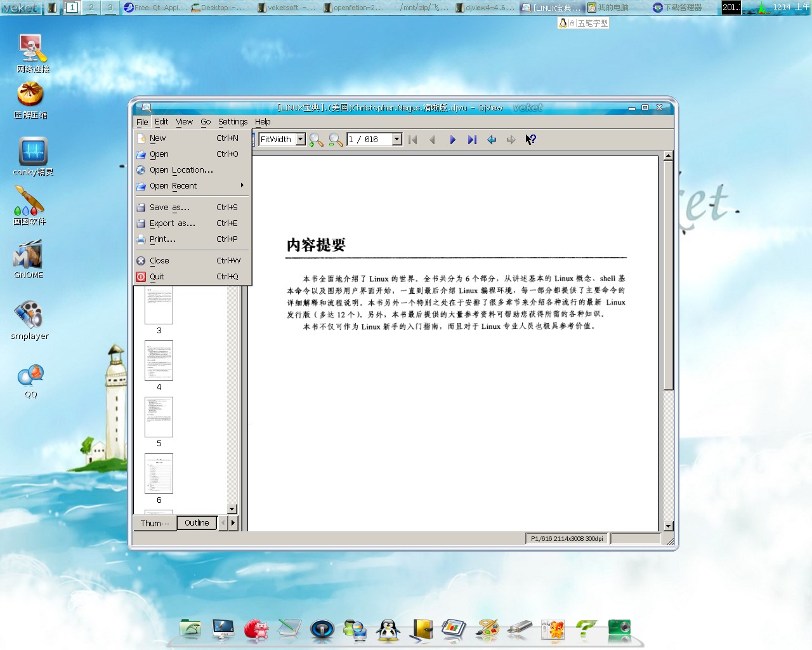Viewport: 812px width, 650px height.
Task: Click the tab scroll right arrow
Action: point(233,523)
